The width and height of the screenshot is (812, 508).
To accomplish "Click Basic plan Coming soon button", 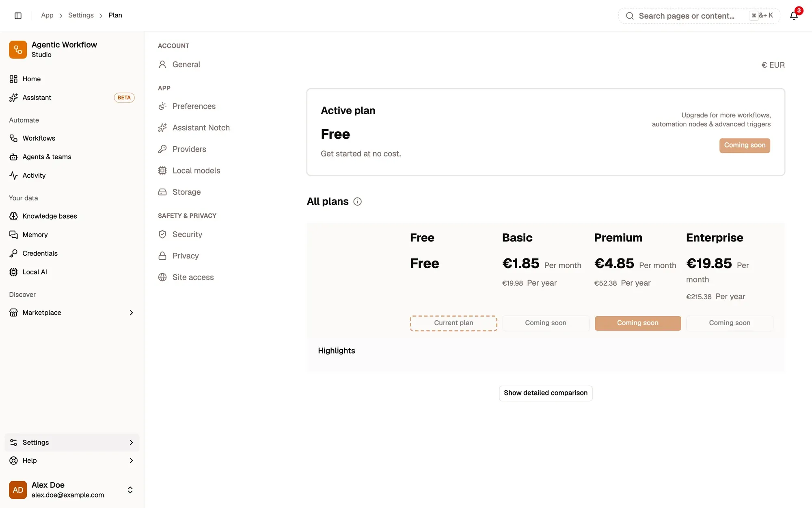I will coord(546,323).
